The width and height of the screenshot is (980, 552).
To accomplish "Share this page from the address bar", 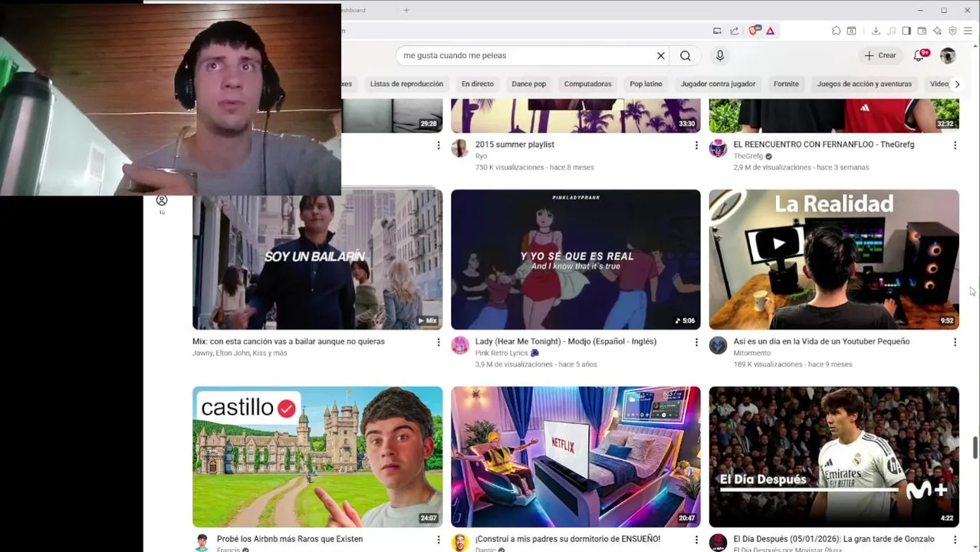I will [x=734, y=31].
